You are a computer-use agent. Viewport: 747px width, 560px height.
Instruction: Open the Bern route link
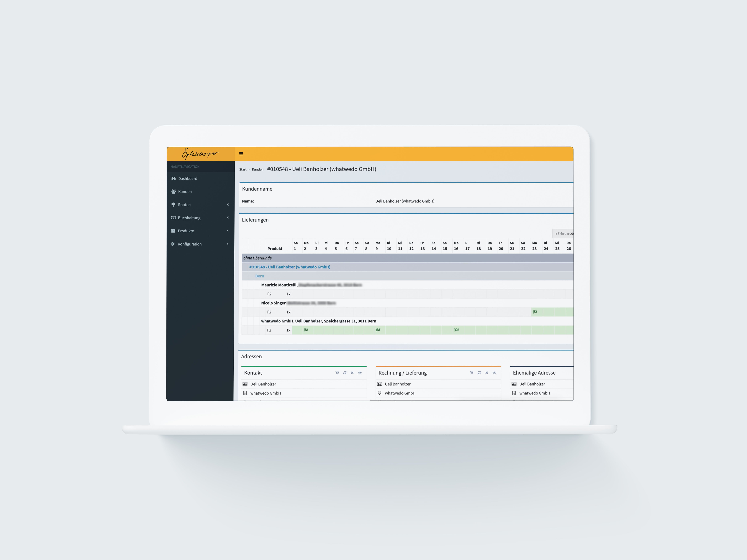(260, 276)
